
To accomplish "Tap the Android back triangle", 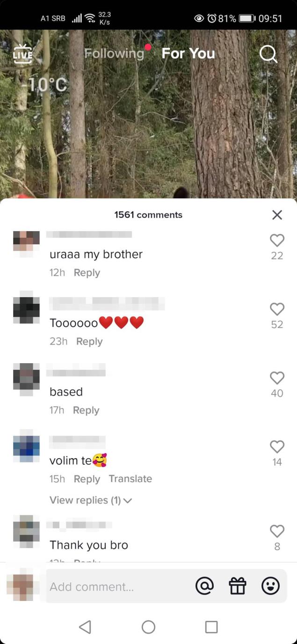I will [85, 627].
